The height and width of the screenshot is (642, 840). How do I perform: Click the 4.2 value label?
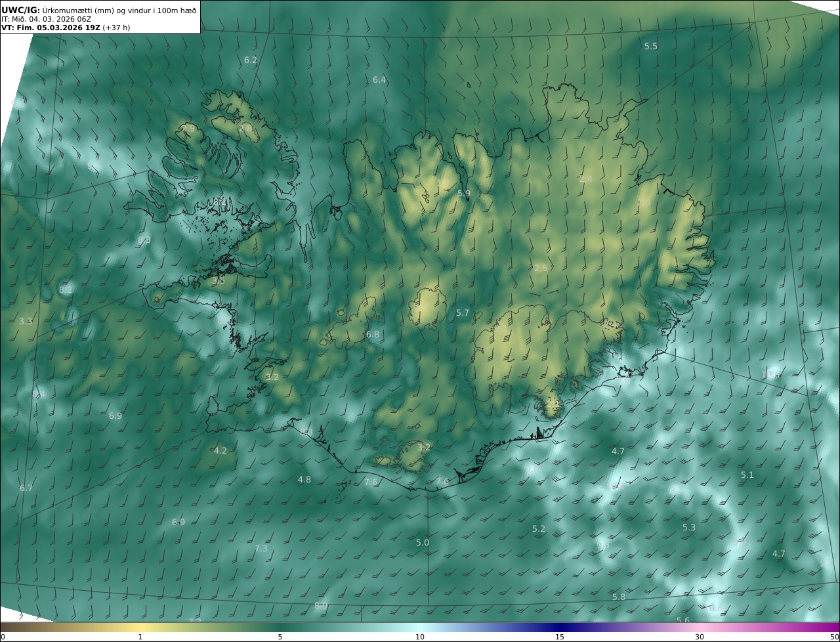click(220, 450)
